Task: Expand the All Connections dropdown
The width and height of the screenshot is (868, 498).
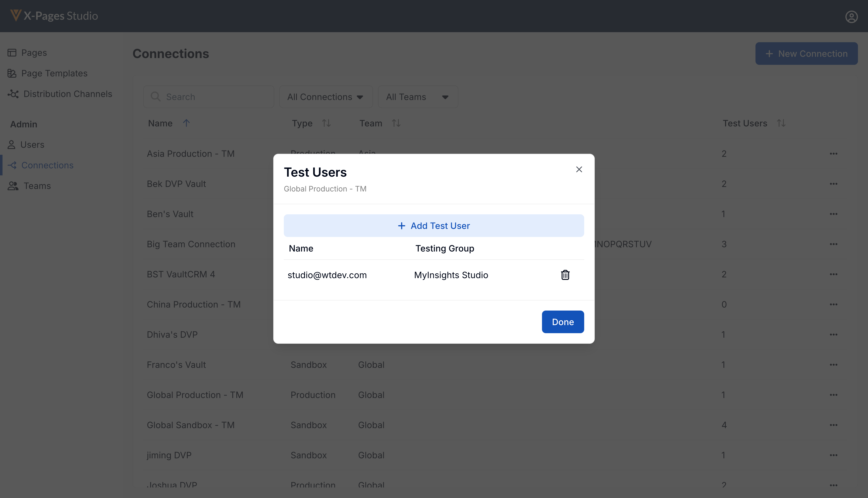Action: pos(325,97)
